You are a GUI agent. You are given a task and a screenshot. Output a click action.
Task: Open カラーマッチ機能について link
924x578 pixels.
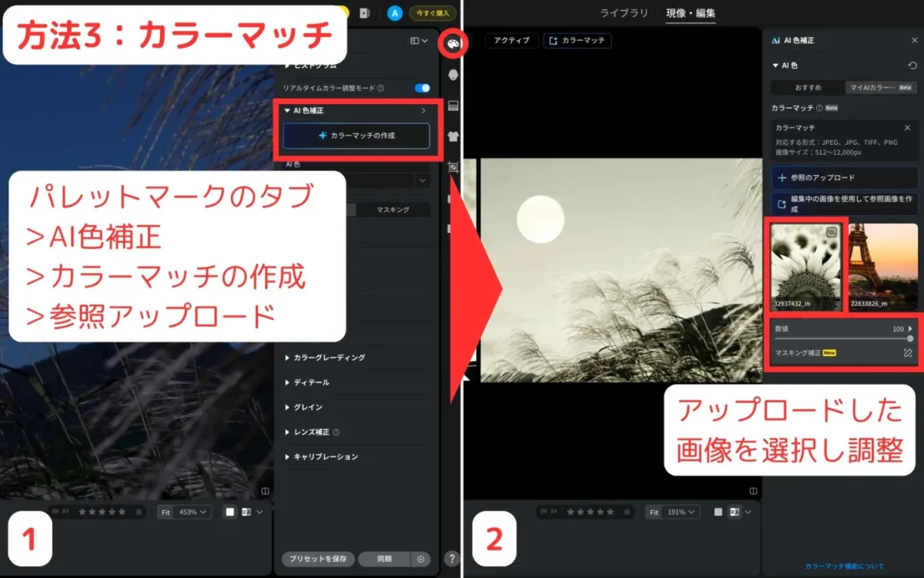(845, 566)
